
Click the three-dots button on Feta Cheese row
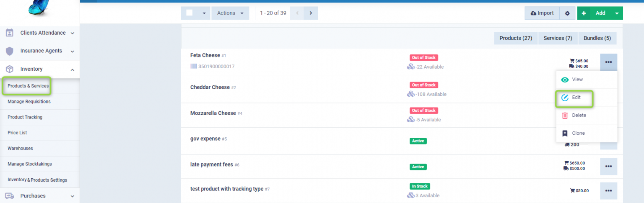pos(608,62)
